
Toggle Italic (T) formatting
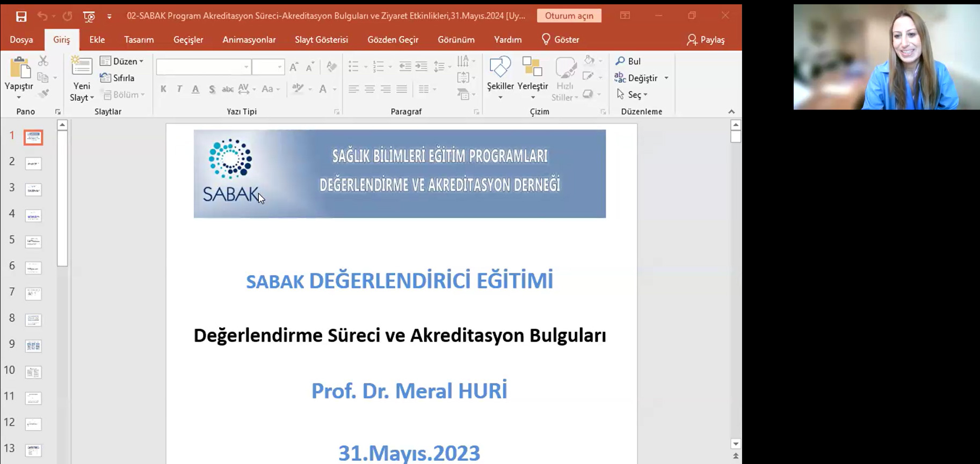click(x=179, y=89)
